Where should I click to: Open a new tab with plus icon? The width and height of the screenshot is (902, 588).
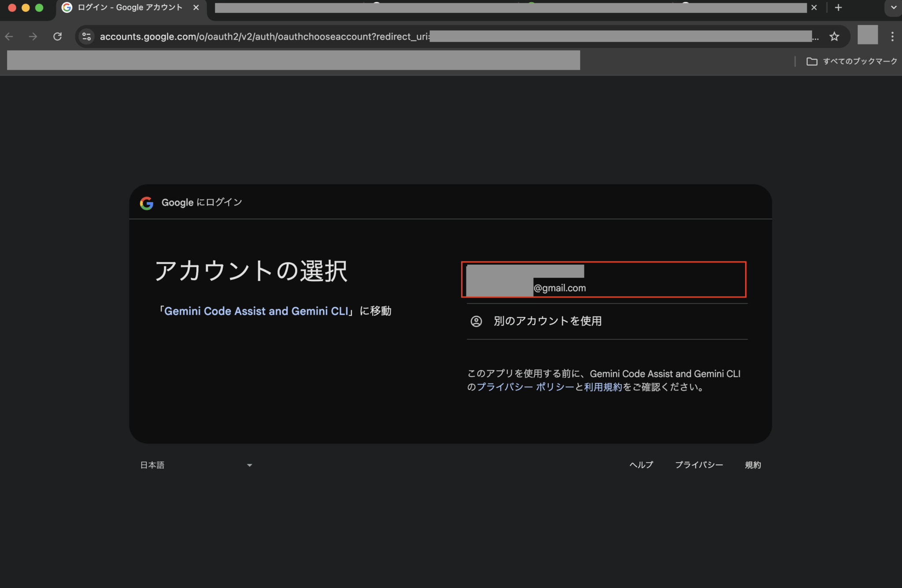(x=838, y=7)
